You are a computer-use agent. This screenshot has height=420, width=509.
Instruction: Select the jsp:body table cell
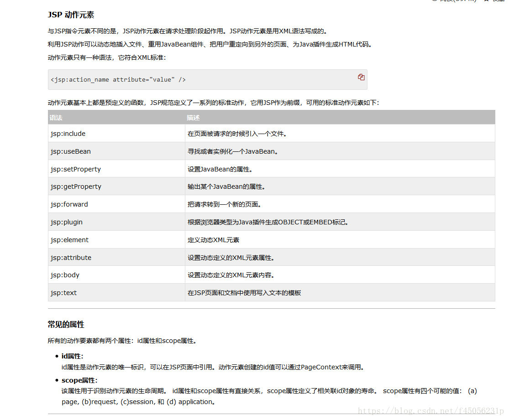[x=116, y=275]
